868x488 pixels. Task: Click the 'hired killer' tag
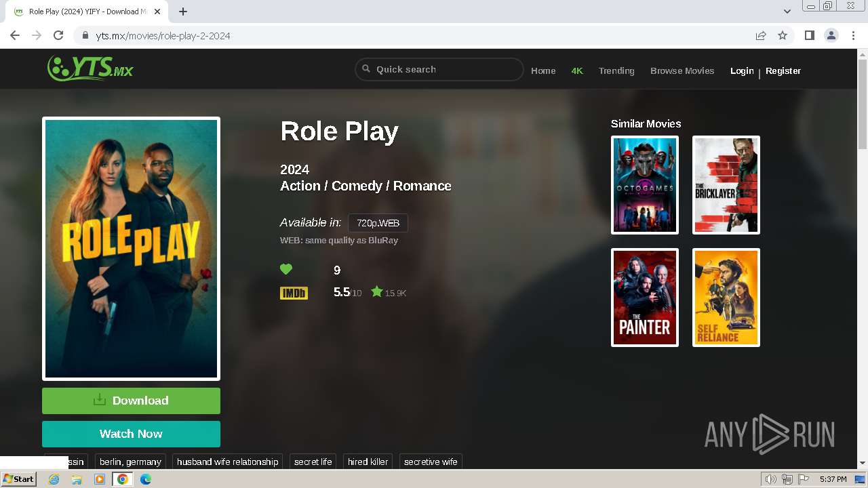pyautogui.click(x=368, y=462)
